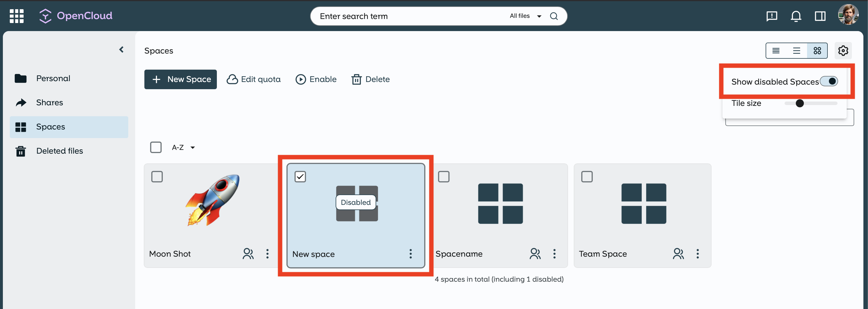The width and height of the screenshot is (868, 309).
Task: Open context menu for Team Space
Action: 697,254
